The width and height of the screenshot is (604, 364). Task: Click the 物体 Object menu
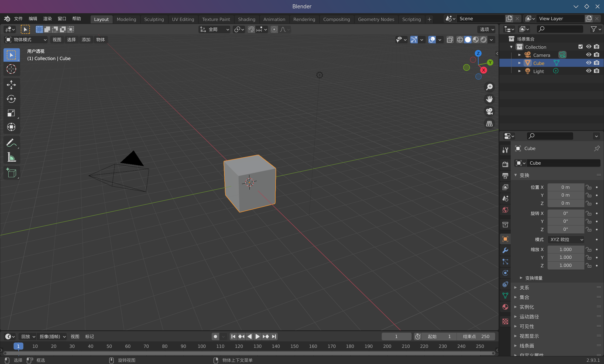click(x=100, y=39)
